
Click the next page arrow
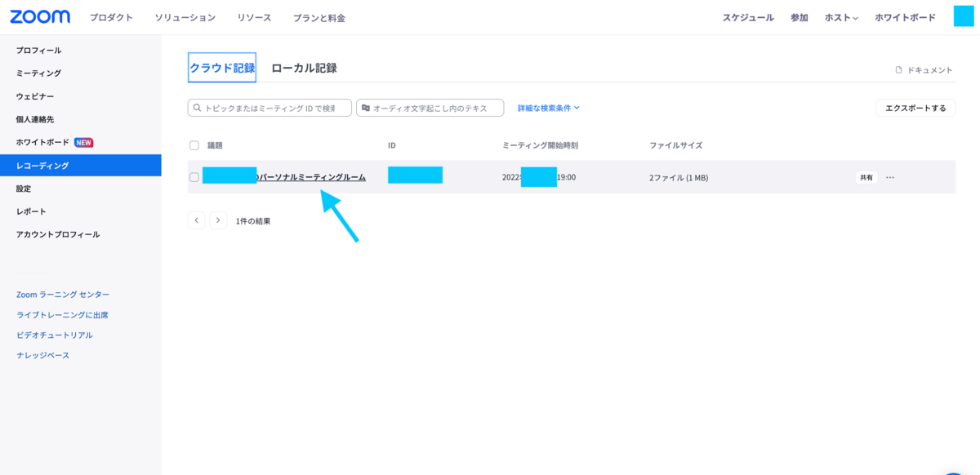pyautogui.click(x=218, y=220)
